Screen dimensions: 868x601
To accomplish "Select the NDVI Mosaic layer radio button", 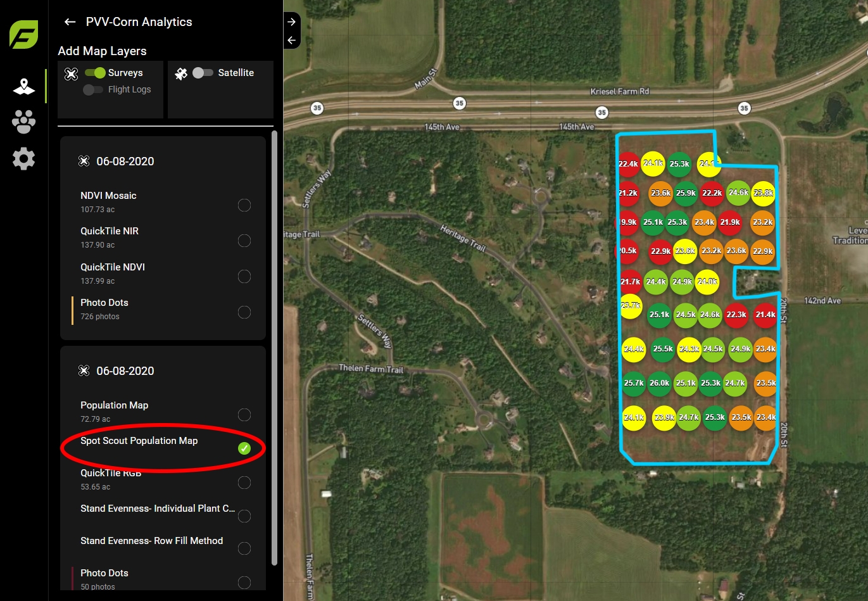I will tap(244, 205).
